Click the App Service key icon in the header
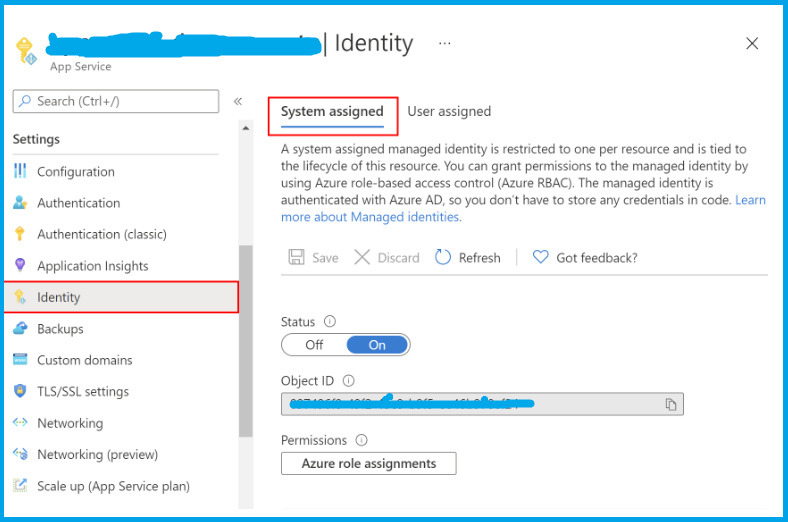Screen dimensions: 788x522 (x=26, y=51)
